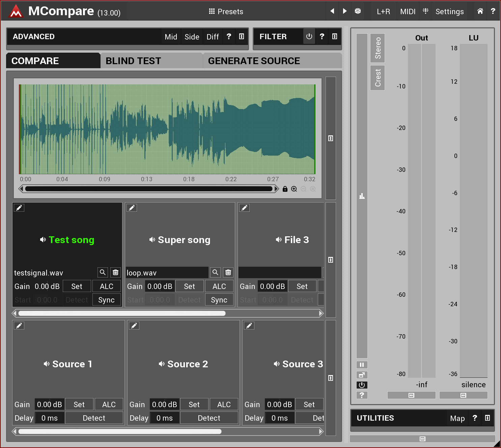Click Detect delay button for Source 1

(94, 418)
